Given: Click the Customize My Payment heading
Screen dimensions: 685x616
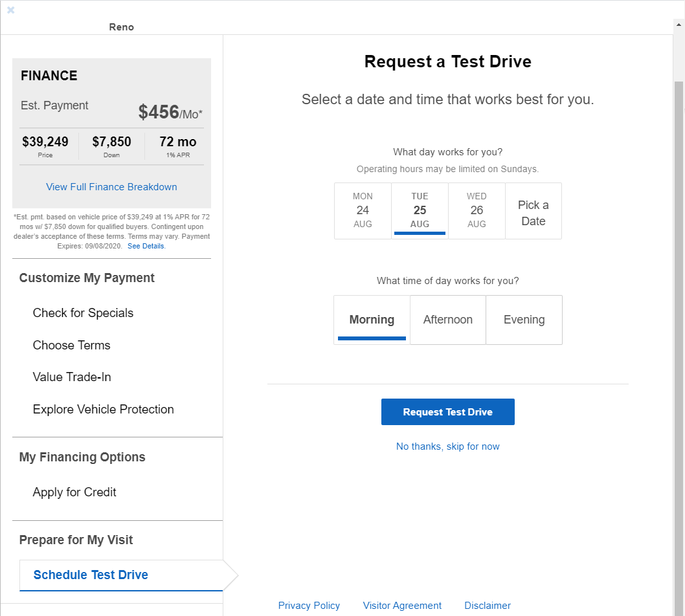Looking at the screenshot, I should 87,278.
